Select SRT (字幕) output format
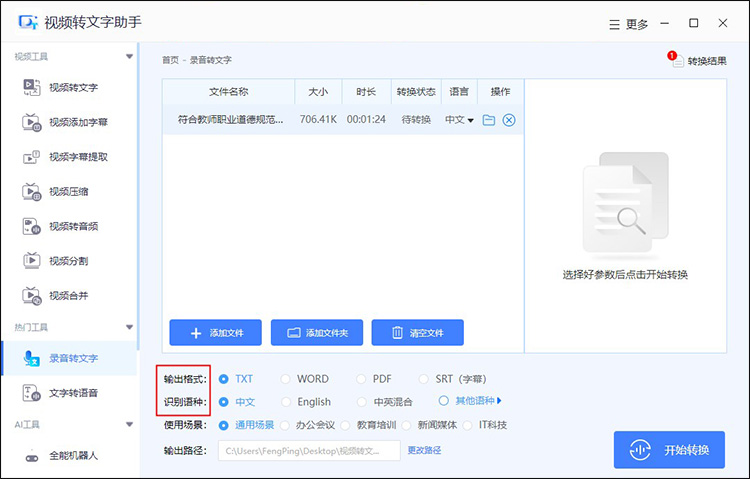The width and height of the screenshot is (750, 479). pos(423,379)
